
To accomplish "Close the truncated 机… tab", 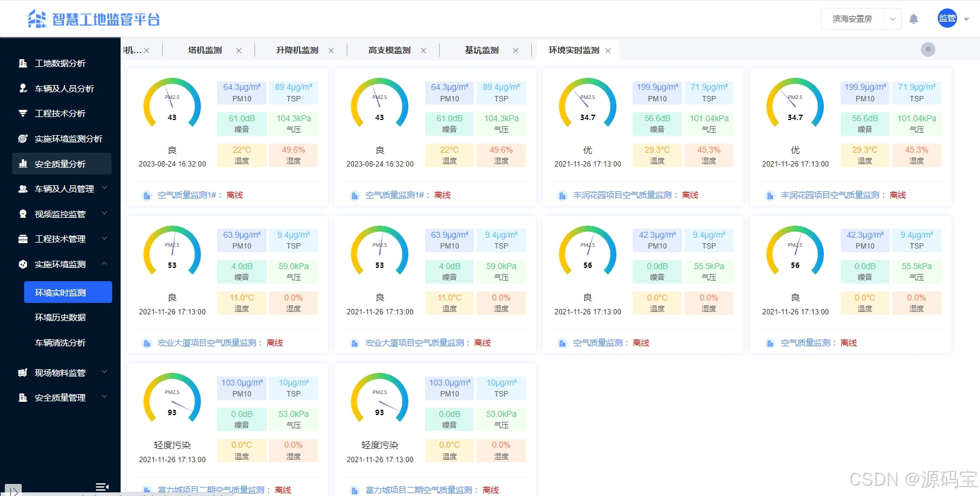I will point(147,51).
